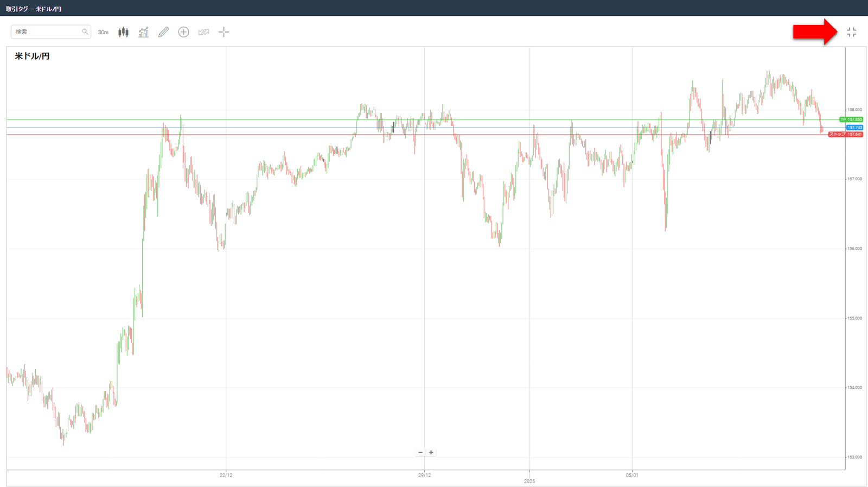Image resolution: width=868 pixels, height=487 pixels.
Task: Click the blue 157.743 price label
Action: tap(854, 128)
